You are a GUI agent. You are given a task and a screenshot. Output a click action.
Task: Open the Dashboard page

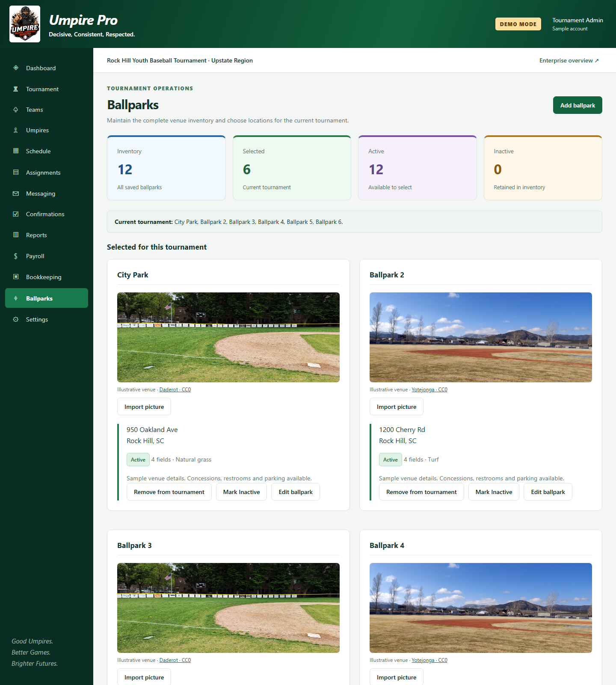click(47, 68)
